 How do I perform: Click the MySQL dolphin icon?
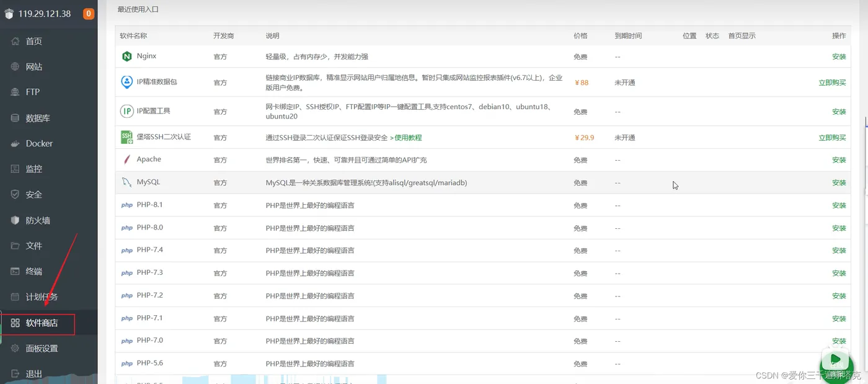[x=126, y=182]
